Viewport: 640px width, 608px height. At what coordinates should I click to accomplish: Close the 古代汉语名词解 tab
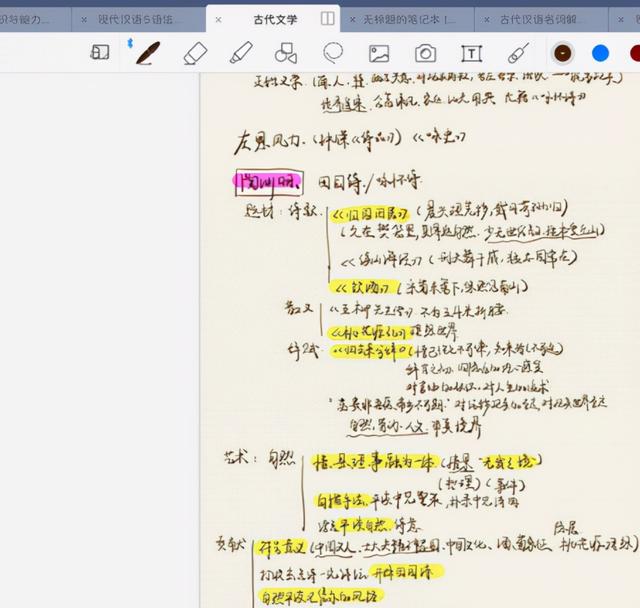pyautogui.click(x=487, y=19)
